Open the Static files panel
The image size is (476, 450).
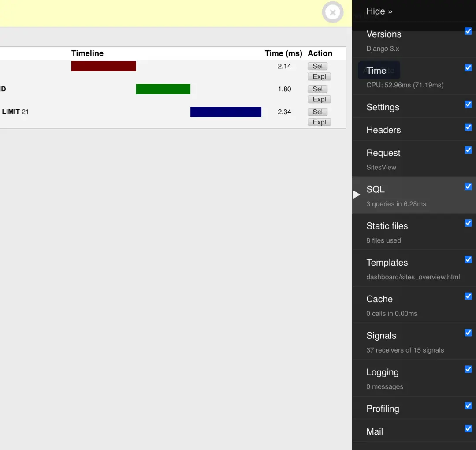click(387, 226)
